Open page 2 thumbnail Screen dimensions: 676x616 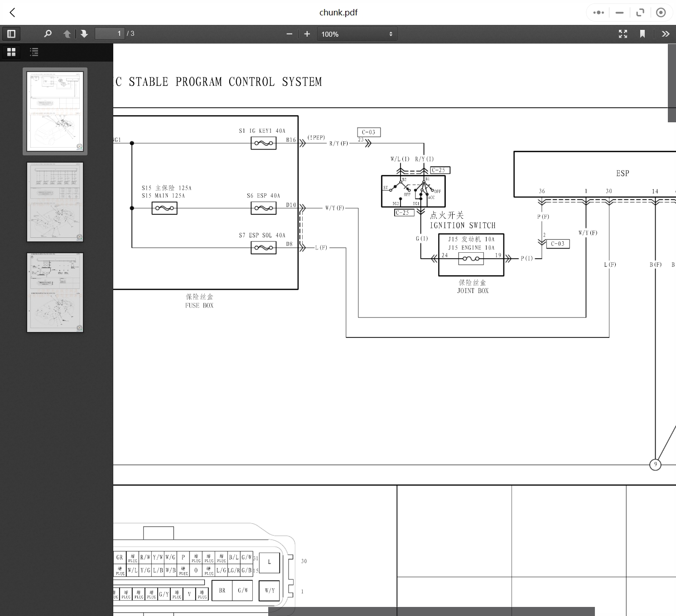(55, 202)
